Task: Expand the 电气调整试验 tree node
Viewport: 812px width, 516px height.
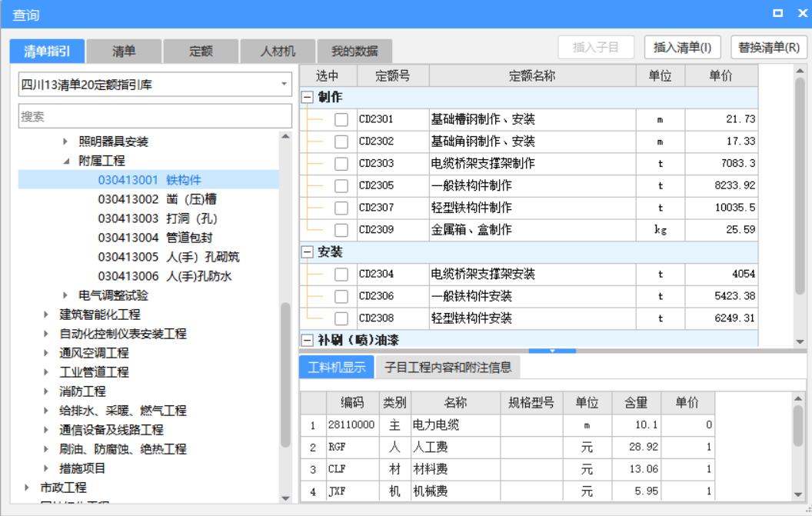Action: pos(65,295)
